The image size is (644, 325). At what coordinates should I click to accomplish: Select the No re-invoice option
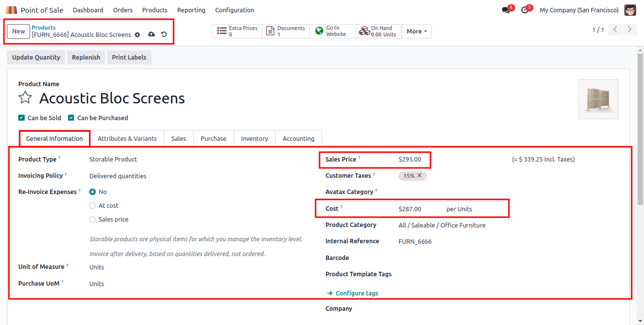point(93,192)
